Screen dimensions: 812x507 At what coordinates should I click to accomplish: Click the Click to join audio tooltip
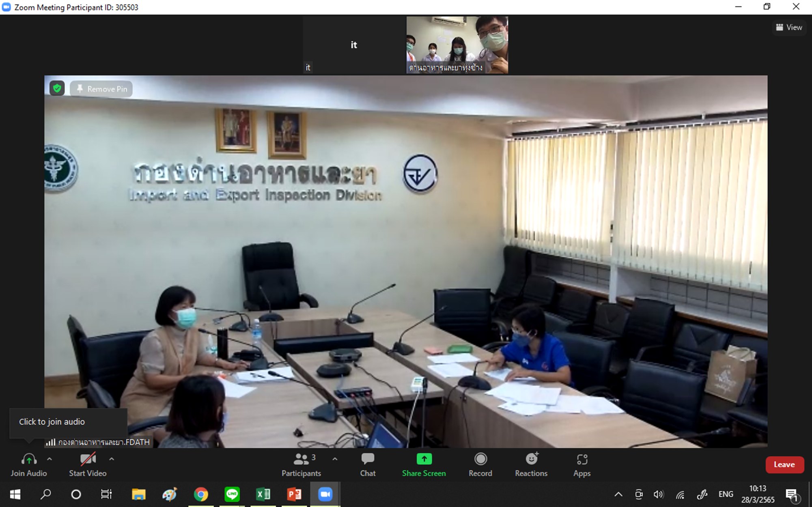tap(68, 422)
